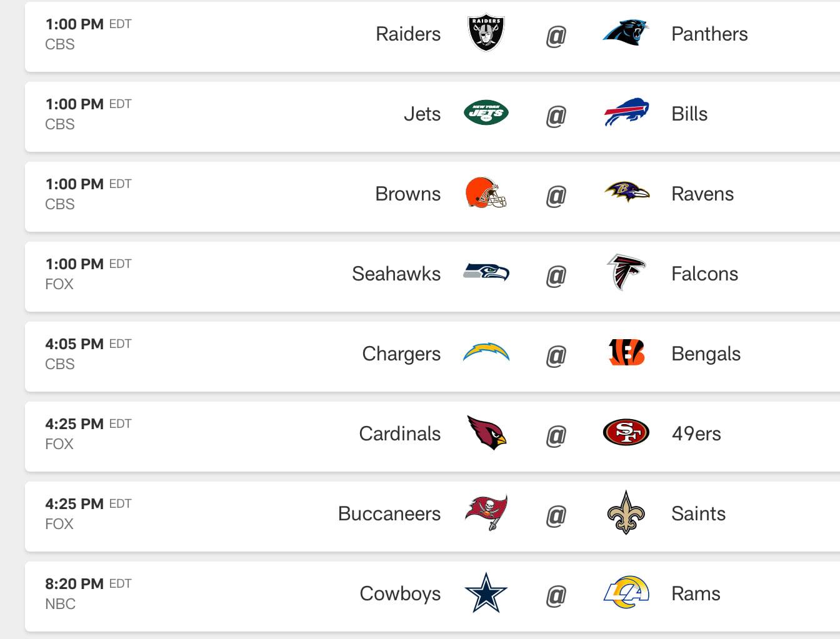Click the Browns helmet logo
840x639 pixels.
point(486,193)
